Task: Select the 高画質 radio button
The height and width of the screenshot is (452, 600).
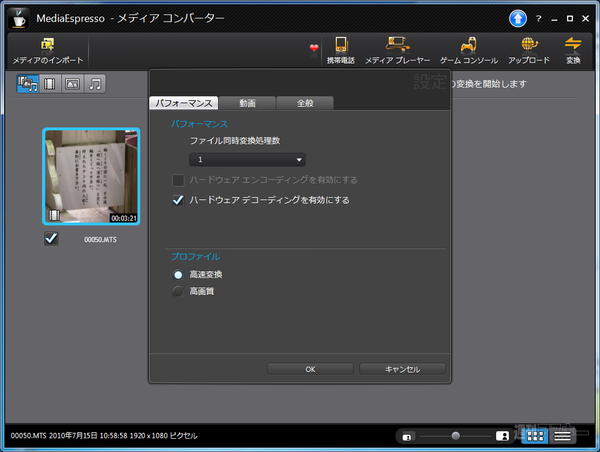Action: coord(178,291)
